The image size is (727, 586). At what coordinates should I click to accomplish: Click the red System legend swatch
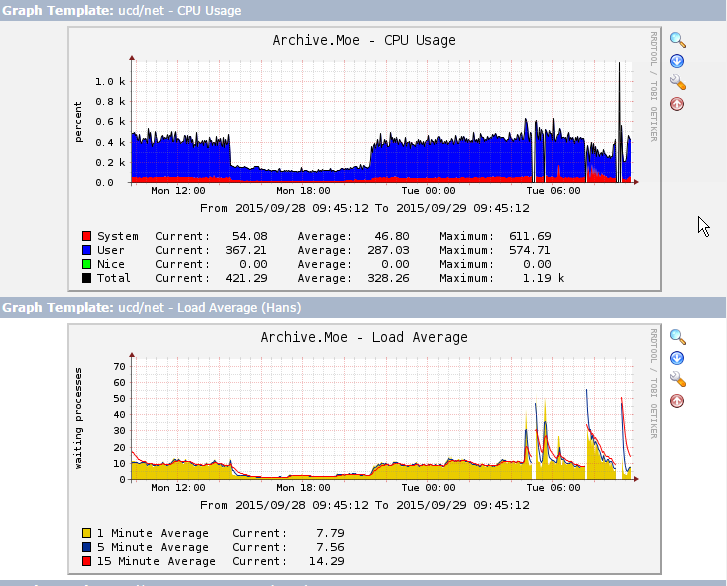tap(86, 236)
